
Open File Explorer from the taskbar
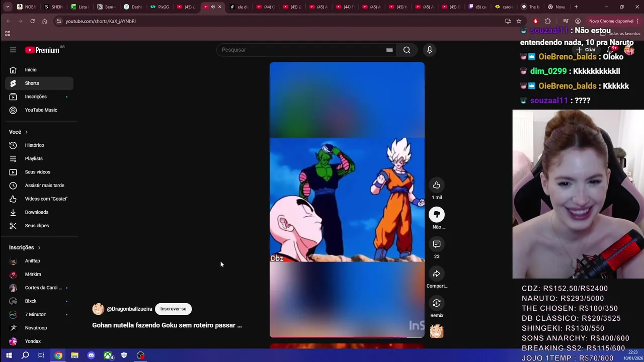[74, 355]
